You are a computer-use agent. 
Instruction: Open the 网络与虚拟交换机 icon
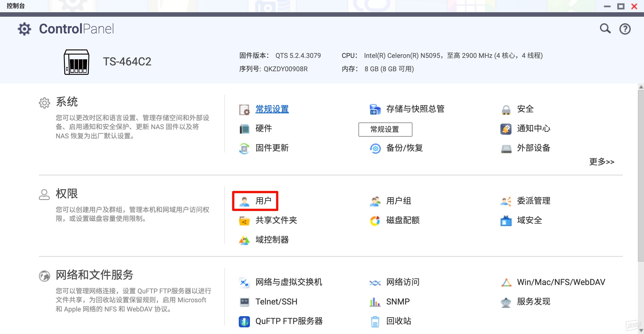pos(244,283)
